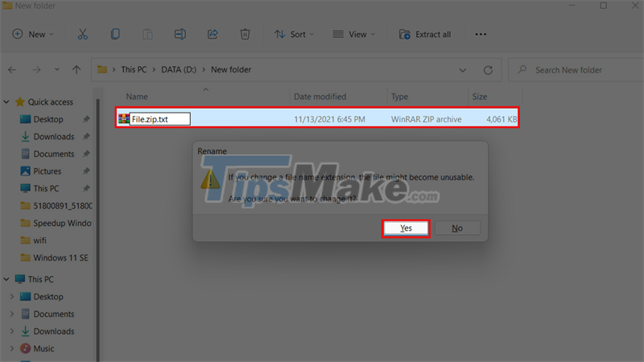The width and height of the screenshot is (644, 362).
Task: Click This PC in address bar
Action: [x=134, y=70]
